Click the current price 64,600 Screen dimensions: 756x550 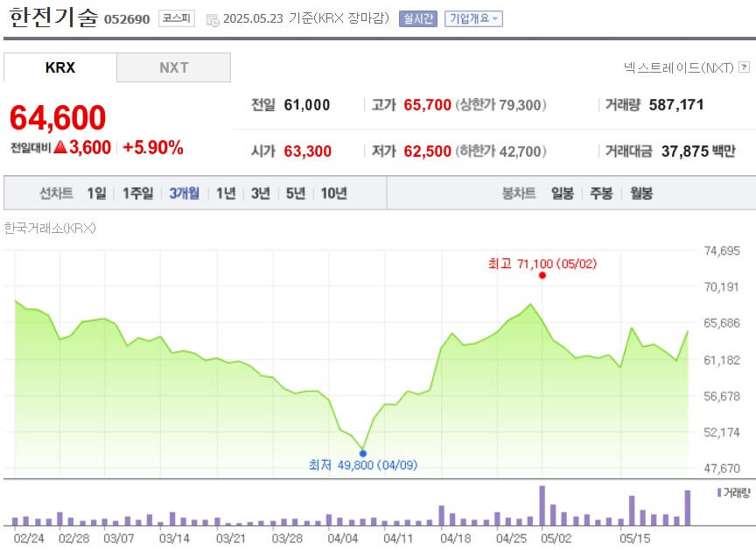(x=58, y=117)
